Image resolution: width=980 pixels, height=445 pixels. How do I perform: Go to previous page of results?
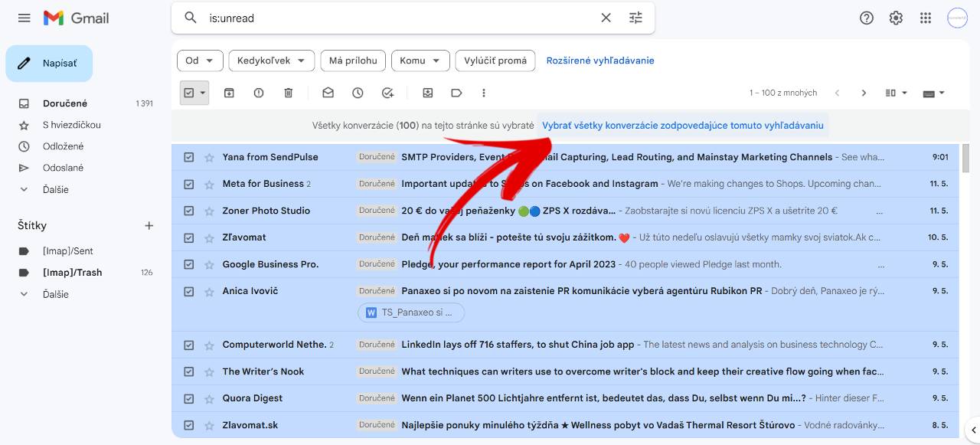(837, 93)
